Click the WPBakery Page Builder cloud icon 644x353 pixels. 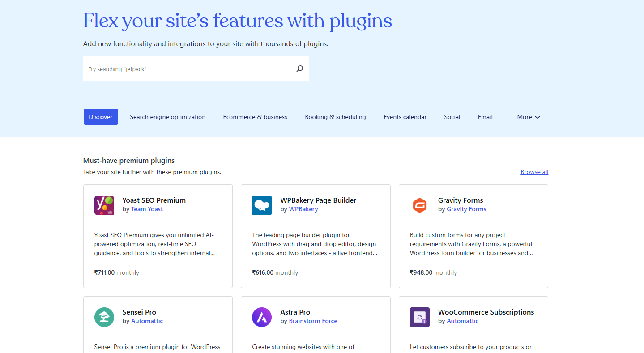(x=262, y=205)
